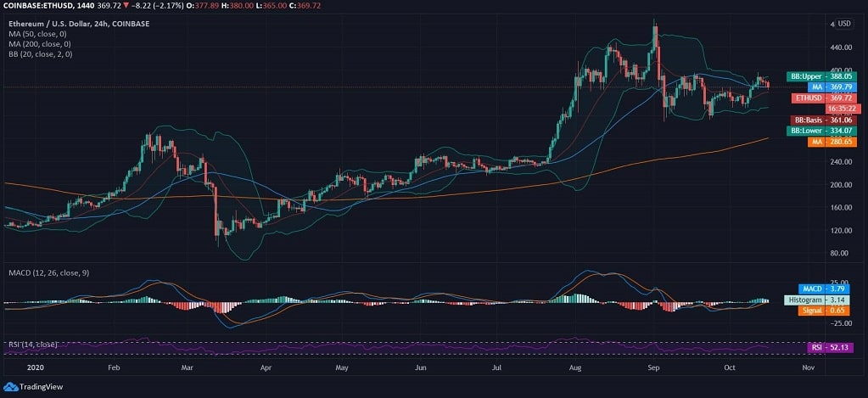
Task: Click the Jul label on time axis
Action: click(498, 367)
